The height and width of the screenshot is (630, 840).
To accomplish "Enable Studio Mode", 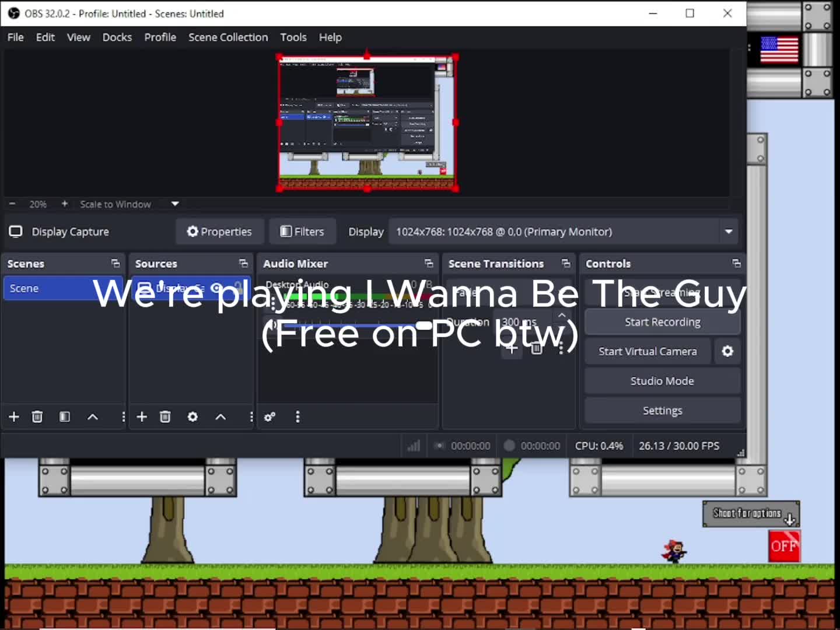I will click(663, 381).
